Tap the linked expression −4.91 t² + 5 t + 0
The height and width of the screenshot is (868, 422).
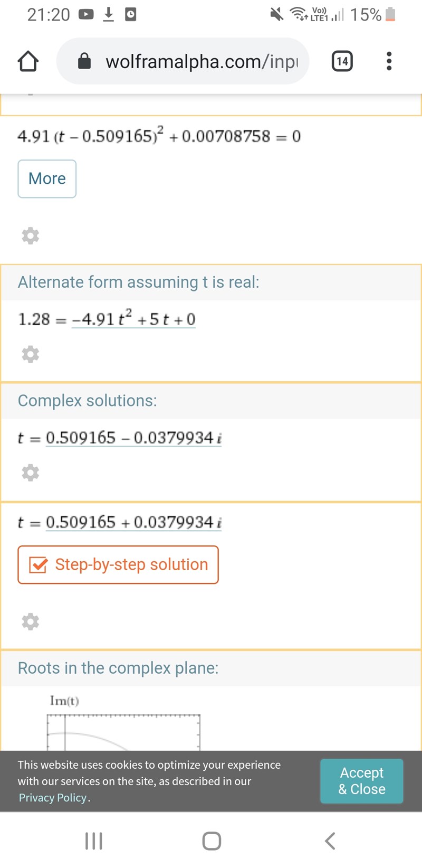pyautogui.click(x=133, y=319)
